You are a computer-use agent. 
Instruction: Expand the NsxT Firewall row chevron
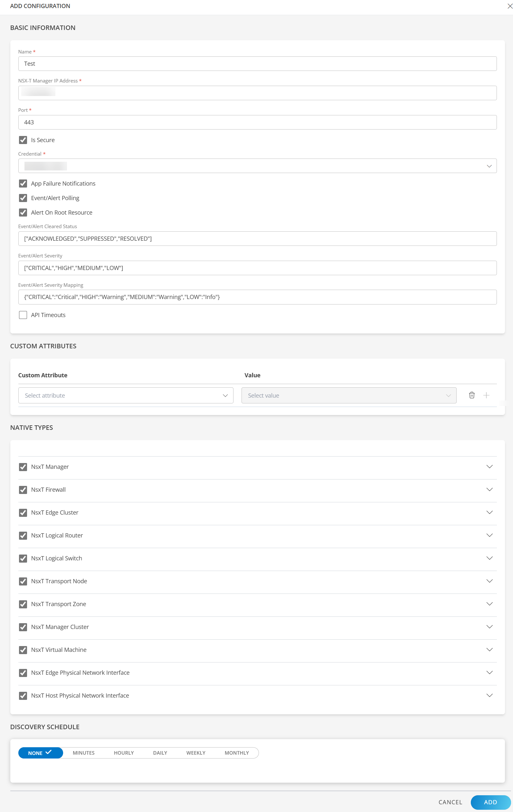coord(489,490)
